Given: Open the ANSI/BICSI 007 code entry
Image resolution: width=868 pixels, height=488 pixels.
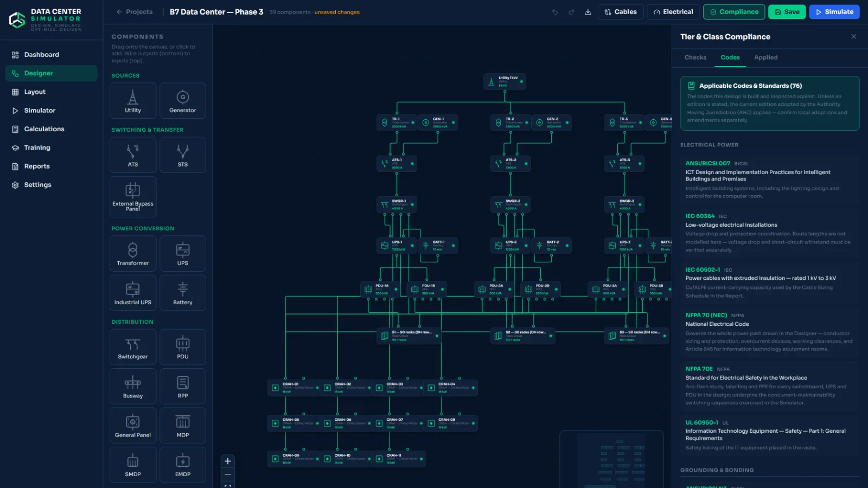Looking at the screenshot, I should pos(769,179).
